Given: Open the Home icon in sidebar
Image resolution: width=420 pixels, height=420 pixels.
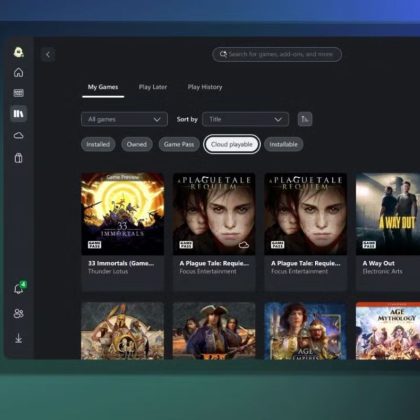Looking at the screenshot, I should [19, 72].
